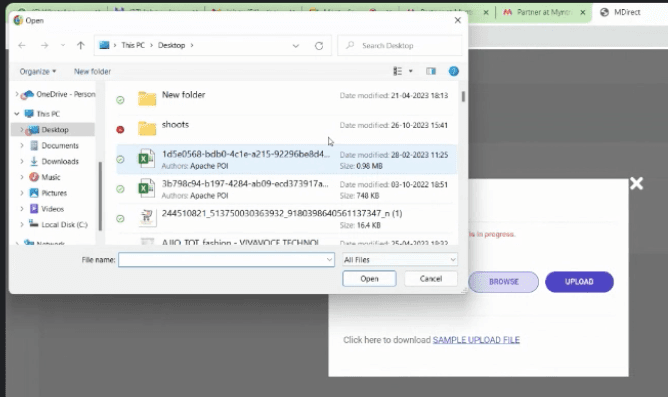
Task: Switch to the MDirect browser tab
Action: tap(627, 12)
